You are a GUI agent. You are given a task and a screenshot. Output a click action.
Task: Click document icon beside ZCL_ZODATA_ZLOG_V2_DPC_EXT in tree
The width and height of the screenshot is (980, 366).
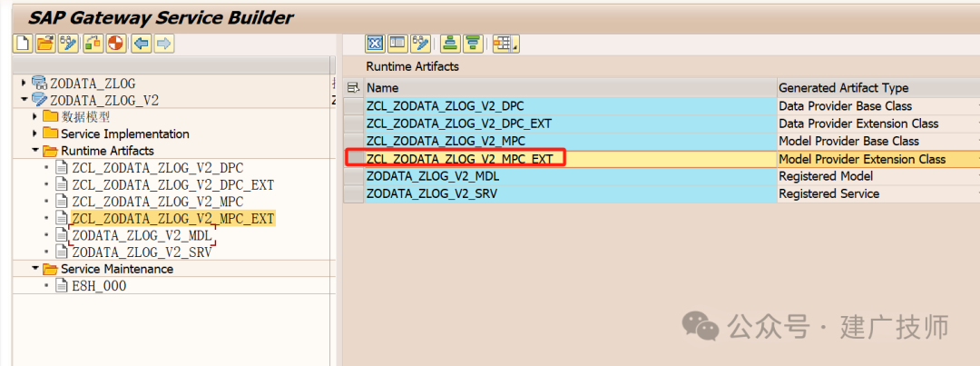[x=62, y=184]
